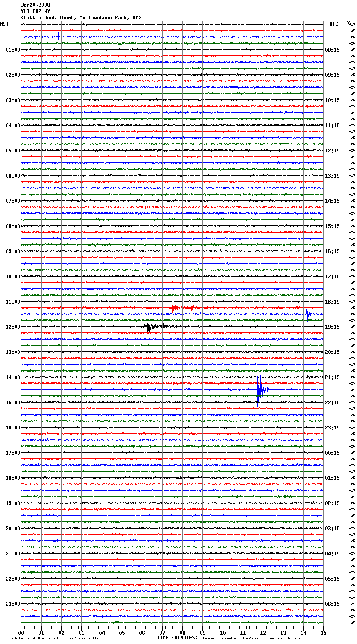
Task: Click the 20:00 MST time label
Action: pos(13,529)
